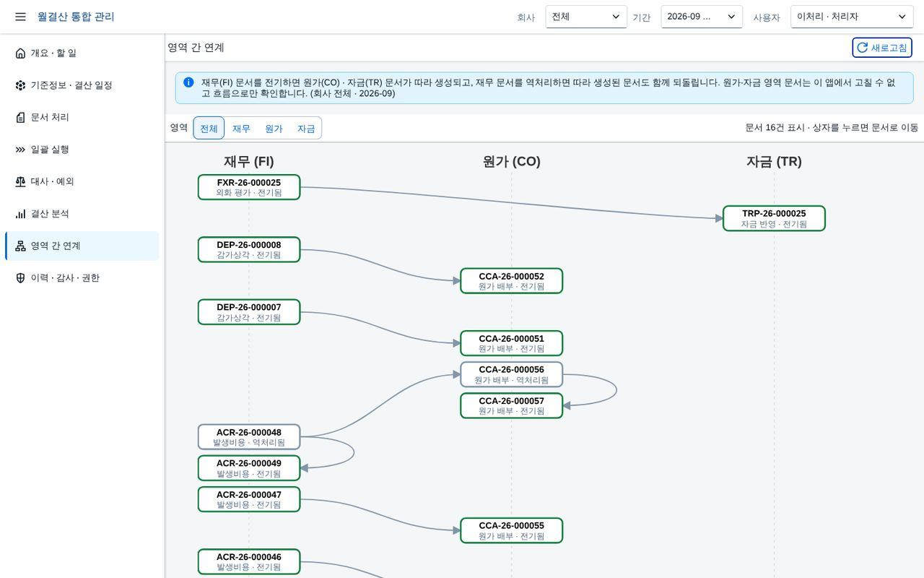Open the 사용자 dropdown showing 이처리 · 처리자

pyautogui.click(x=852, y=17)
